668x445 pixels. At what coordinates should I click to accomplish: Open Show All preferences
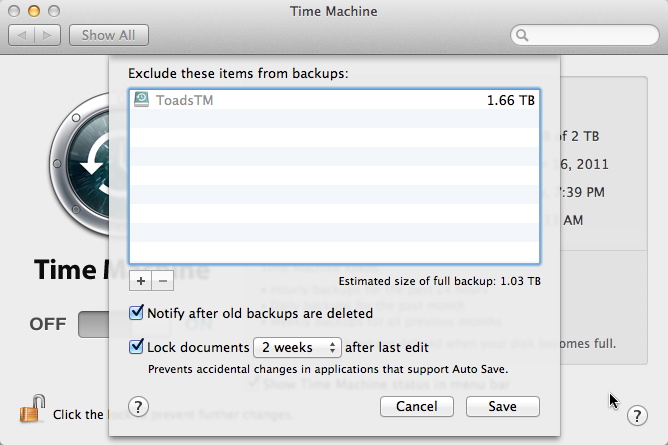(x=109, y=35)
